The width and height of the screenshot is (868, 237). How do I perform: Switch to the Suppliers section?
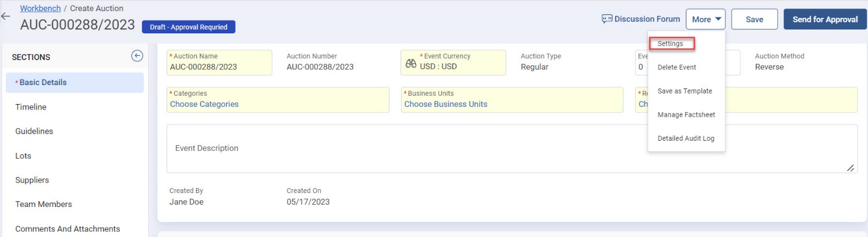coord(32,180)
